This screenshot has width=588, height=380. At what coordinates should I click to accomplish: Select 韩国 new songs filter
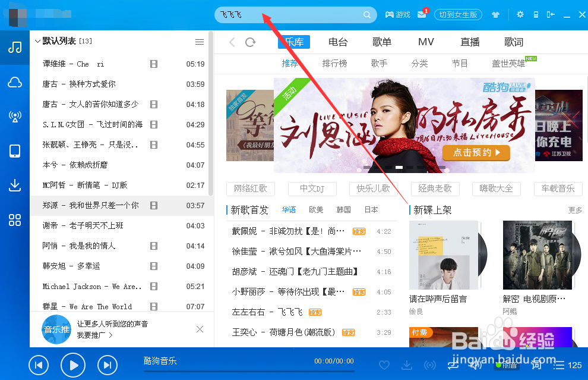point(343,210)
